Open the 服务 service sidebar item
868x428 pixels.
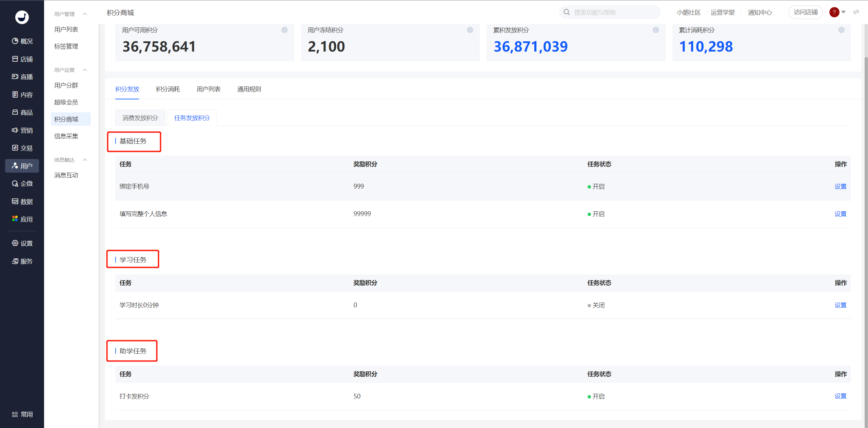[22, 261]
